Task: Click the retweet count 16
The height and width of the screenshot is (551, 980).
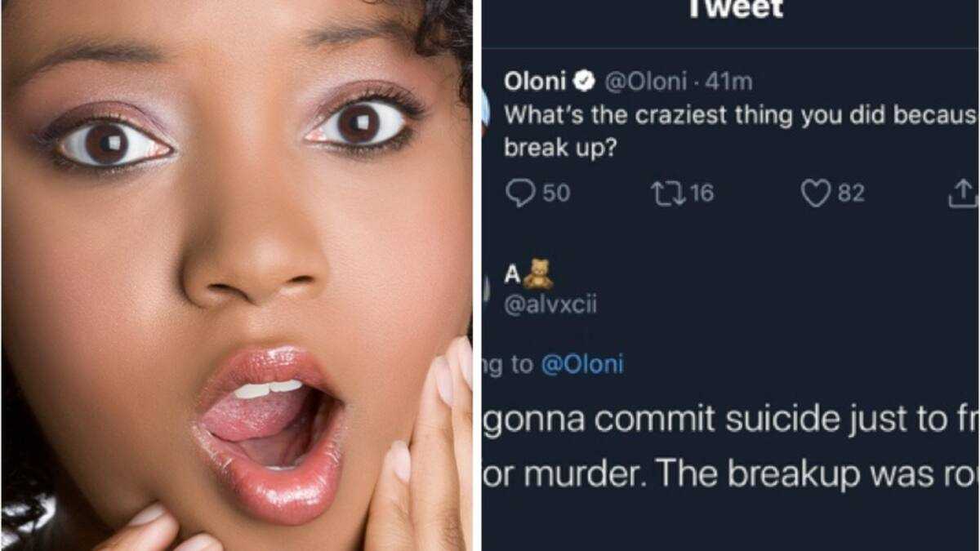Action: click(700, 193)
